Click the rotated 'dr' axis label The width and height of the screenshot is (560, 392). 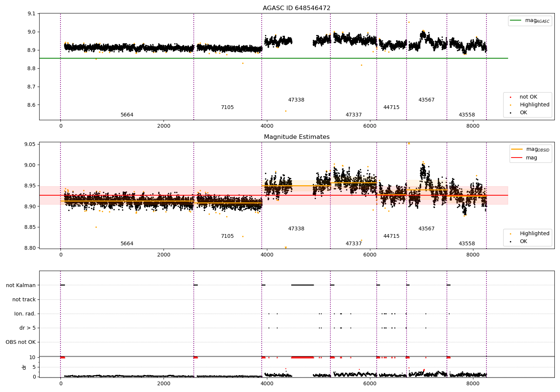tap(24, 367)
